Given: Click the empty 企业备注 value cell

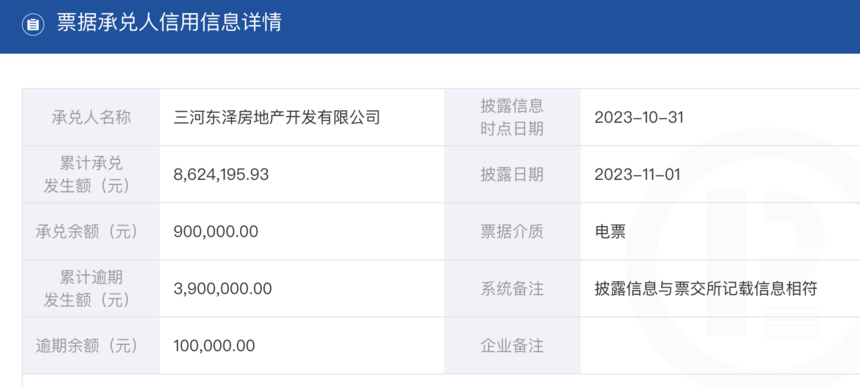Looking at the screenshot, I should click(x=720, y=346).
